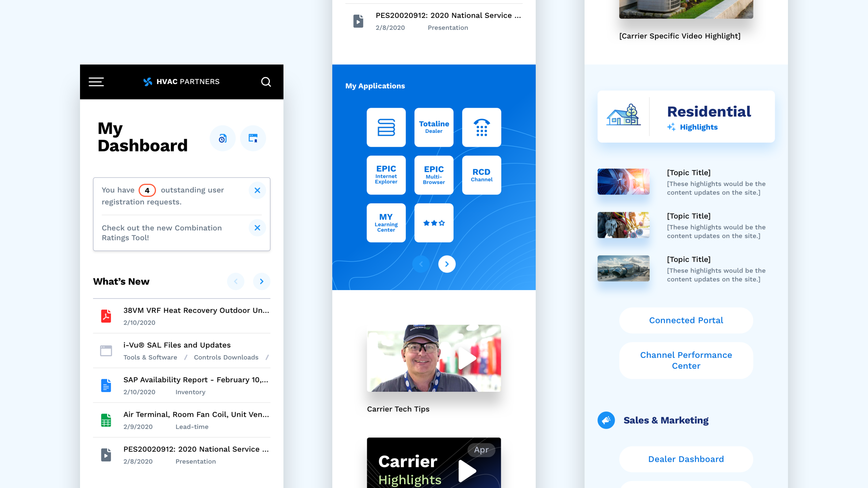
Task: Dismiss the user registration requests notification
Action: (257, 190)
